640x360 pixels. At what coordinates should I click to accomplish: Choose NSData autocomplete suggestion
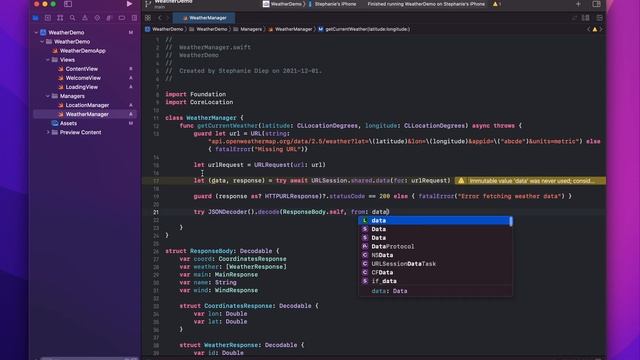point(435,255)
